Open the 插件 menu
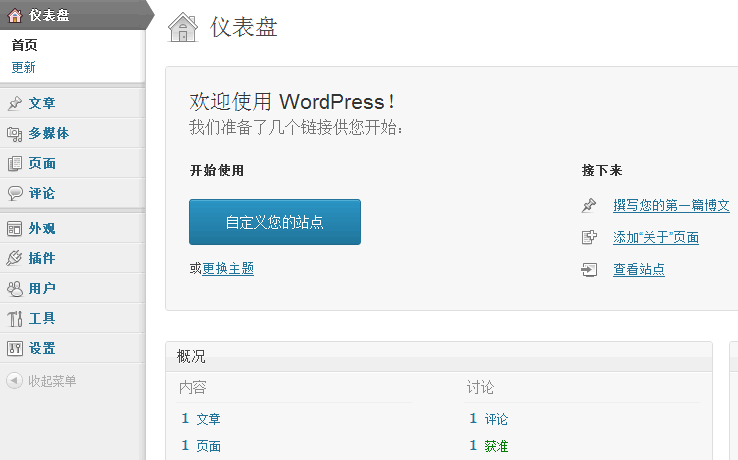The height and width of the screenshot is (460, 738). coord(72,258)
